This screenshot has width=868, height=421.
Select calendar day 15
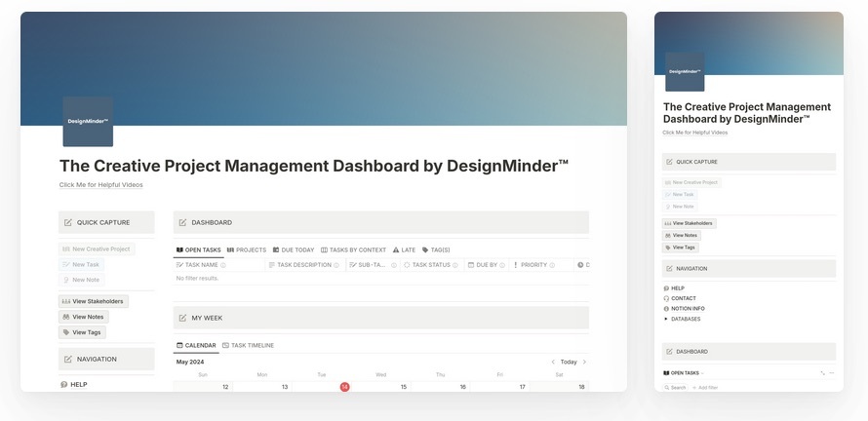click(404, 387)
